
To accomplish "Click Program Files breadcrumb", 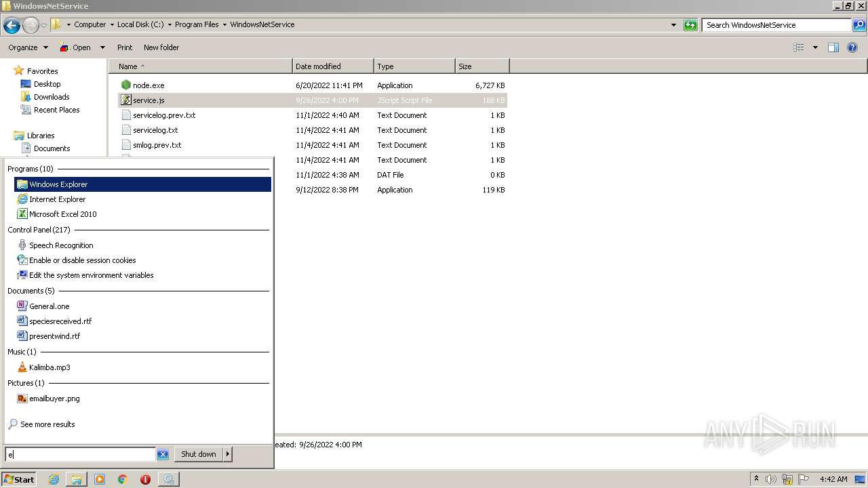I will pos(197,24).
